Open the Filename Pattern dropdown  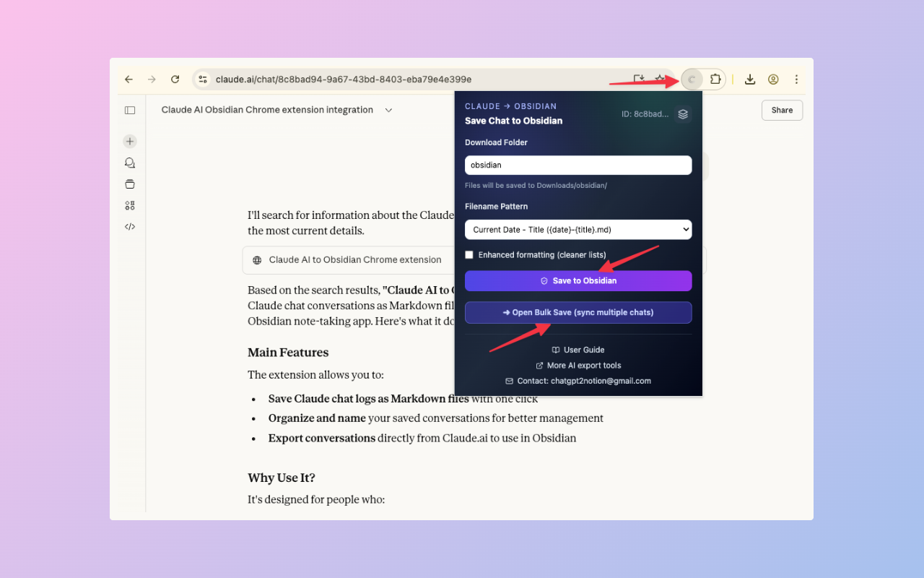coord(578,230)
